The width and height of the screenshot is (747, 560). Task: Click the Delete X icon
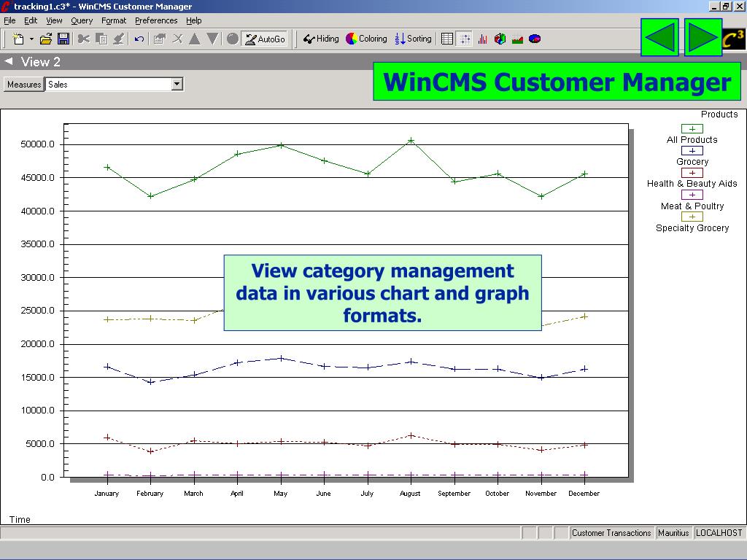click(177, 39)
